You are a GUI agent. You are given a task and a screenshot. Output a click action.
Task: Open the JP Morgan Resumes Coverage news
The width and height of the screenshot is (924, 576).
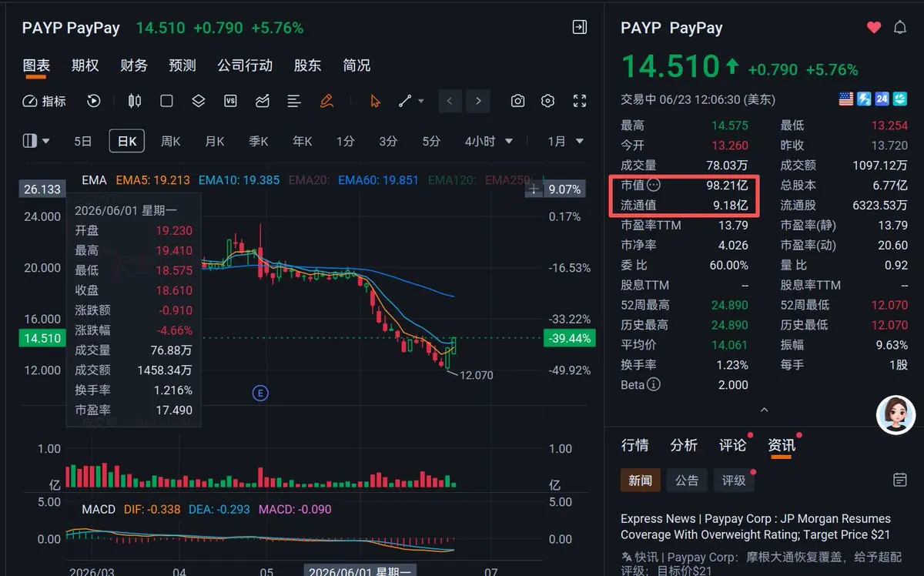(756, 527)
